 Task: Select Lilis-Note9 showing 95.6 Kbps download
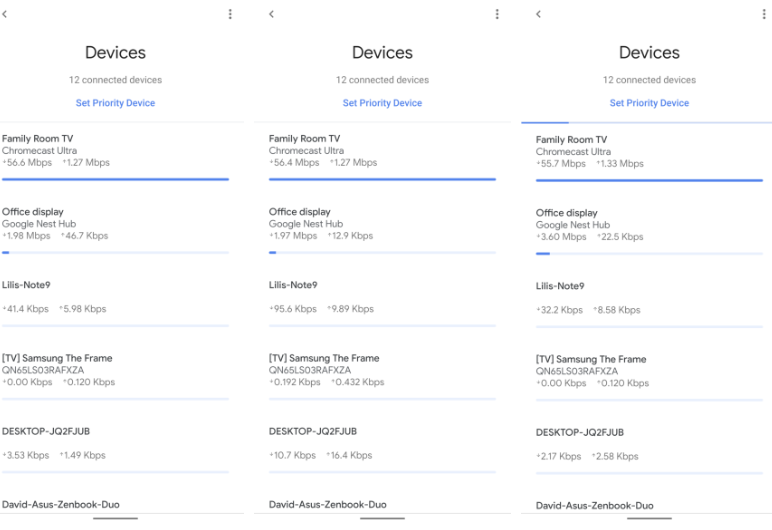[x=293, y=285]
